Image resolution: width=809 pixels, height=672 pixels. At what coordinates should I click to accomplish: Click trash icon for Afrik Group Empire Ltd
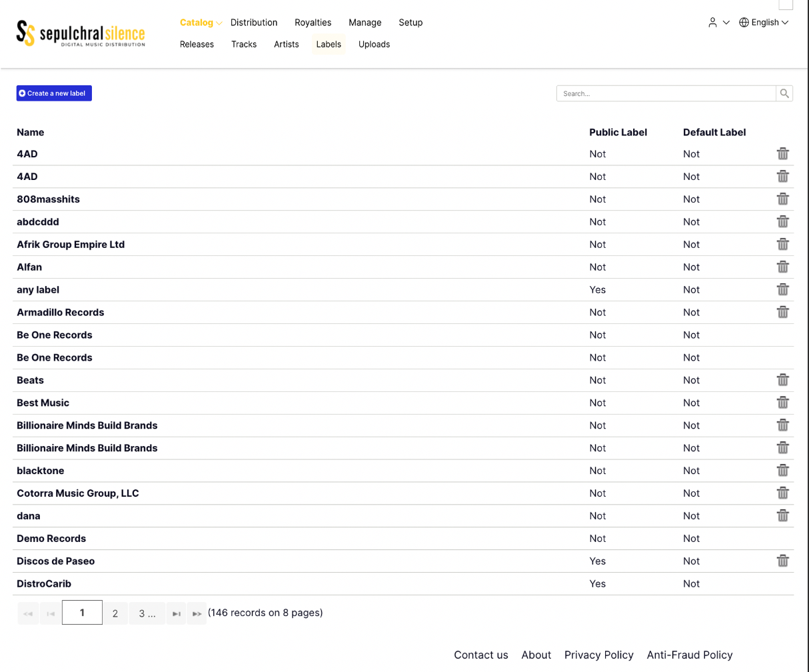[x=782, y=244]
